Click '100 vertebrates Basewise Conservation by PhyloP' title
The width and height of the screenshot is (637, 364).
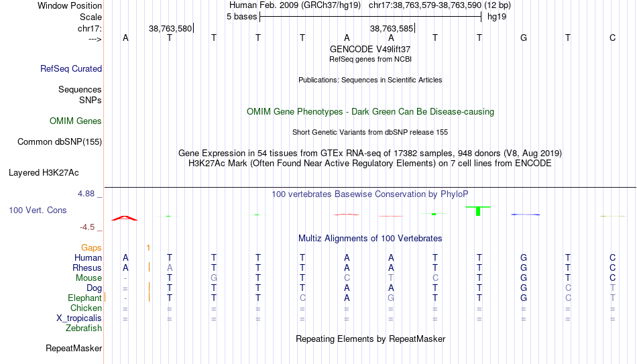370,194
